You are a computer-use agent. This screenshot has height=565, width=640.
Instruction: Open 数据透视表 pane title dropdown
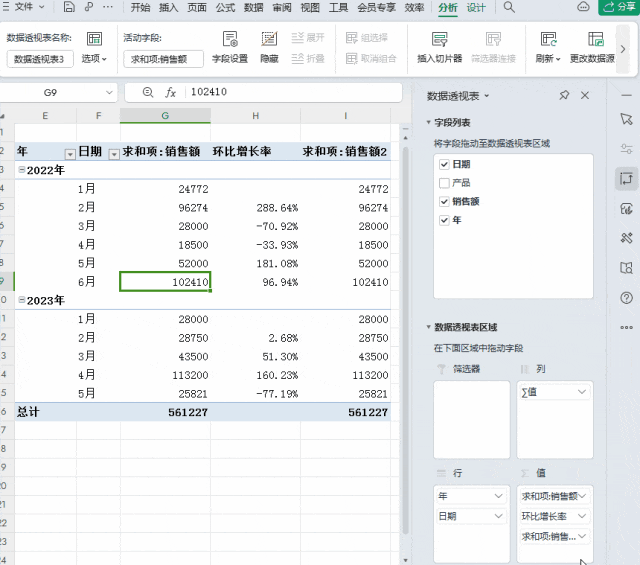[x=487, y=96]
